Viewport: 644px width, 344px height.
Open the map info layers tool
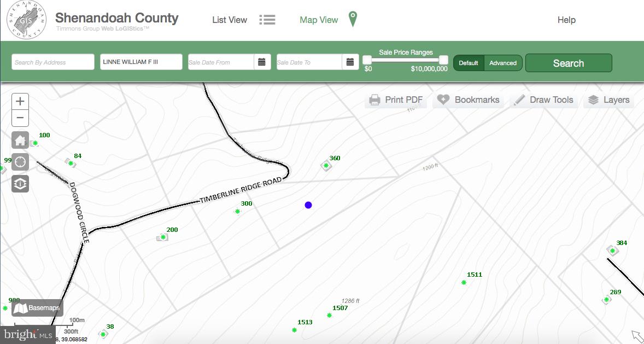click(x=20, y=184)
